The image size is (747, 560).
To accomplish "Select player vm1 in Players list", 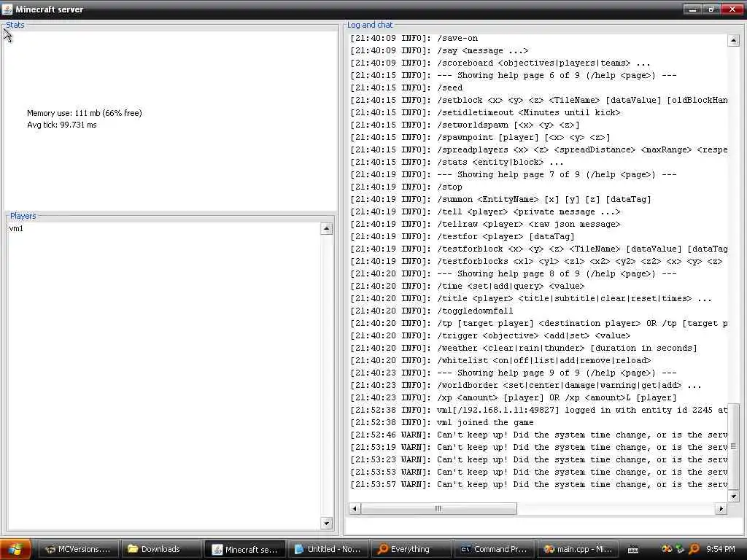I will pyautogui.click(x=16, y=228).
